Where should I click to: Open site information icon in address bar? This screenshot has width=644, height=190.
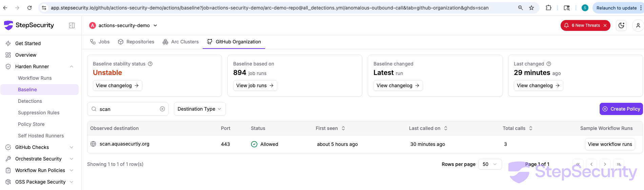[44, 8]
